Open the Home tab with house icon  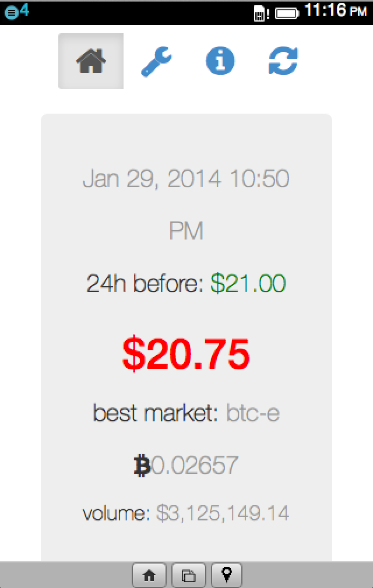tap(91, 61)
